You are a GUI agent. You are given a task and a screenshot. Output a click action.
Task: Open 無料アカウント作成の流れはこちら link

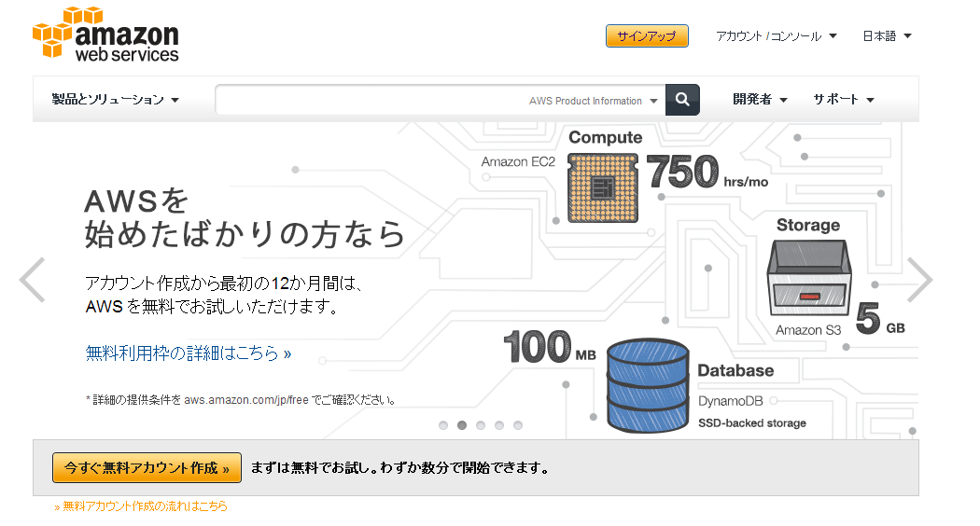pyautogui.click(x=141, y=506)
